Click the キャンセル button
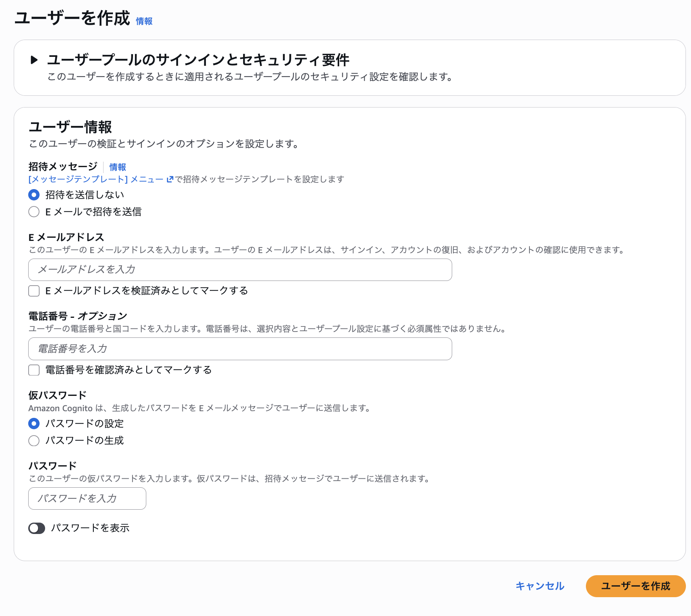 coord(540,586)
